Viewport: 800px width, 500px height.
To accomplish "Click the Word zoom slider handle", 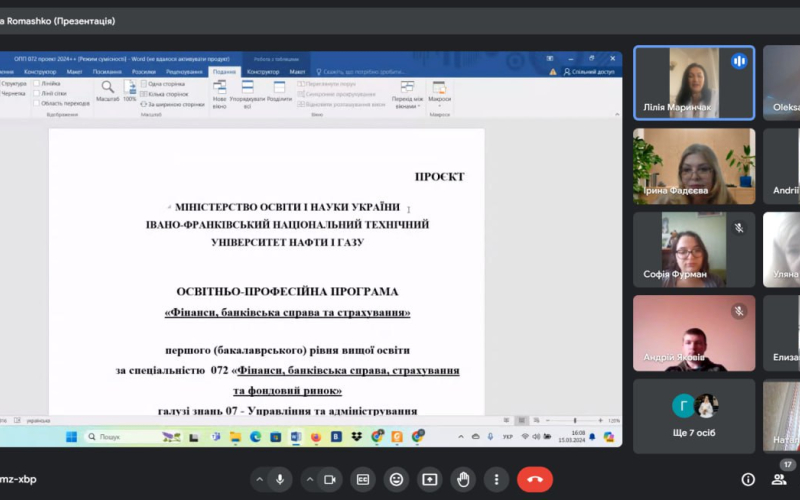I will point(575,420).
